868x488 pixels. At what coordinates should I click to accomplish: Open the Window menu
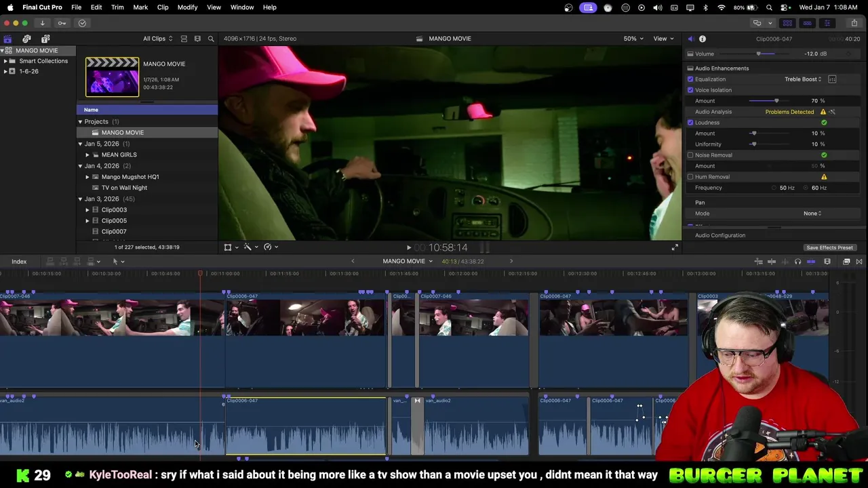pos(242,7)
